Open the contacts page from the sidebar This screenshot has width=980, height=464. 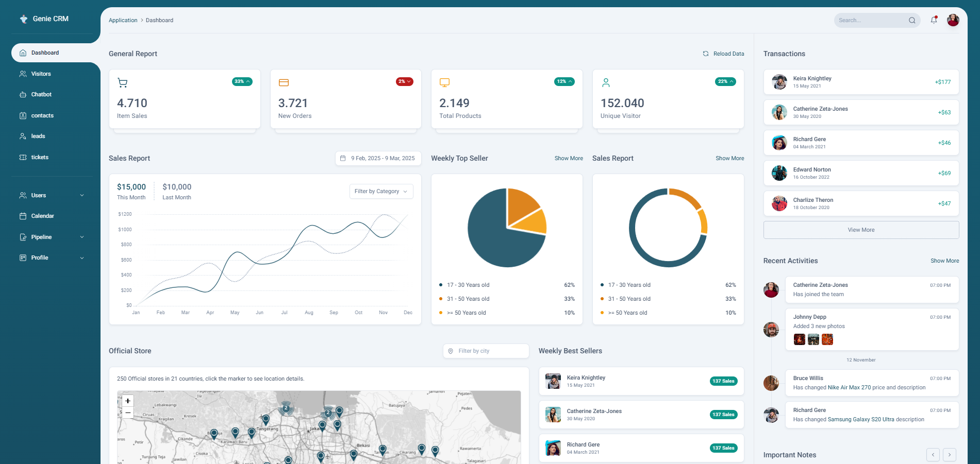[x=23, y=115]
